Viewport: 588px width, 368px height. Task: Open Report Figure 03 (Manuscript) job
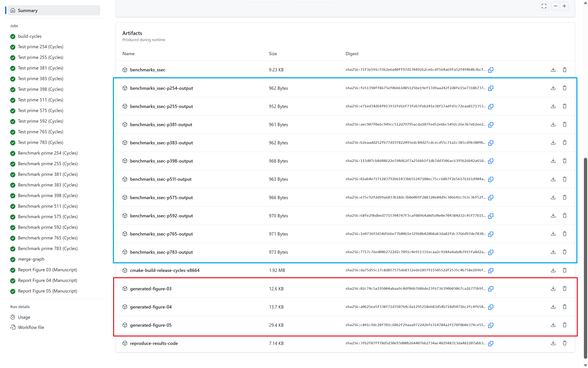pos(47,270)
